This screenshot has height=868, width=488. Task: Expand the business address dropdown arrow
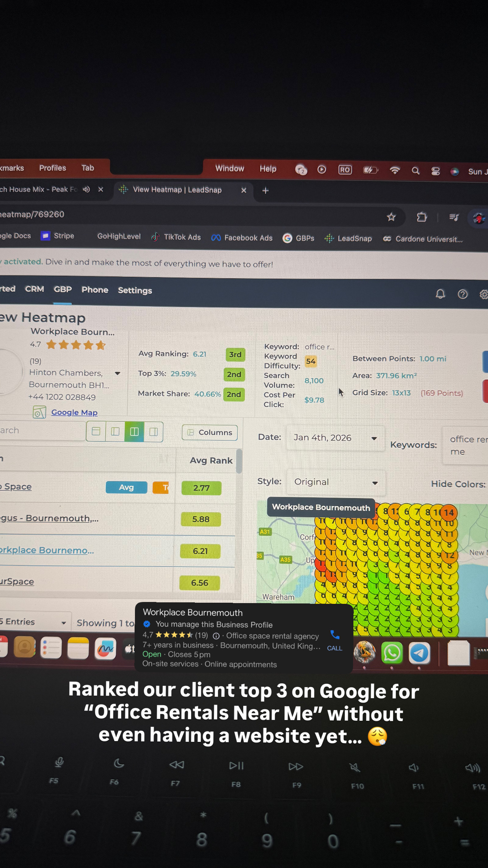pos(118,373)
